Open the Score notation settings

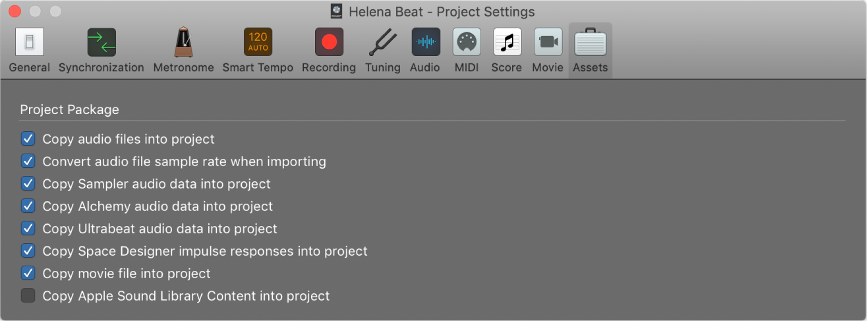(507, 50)
